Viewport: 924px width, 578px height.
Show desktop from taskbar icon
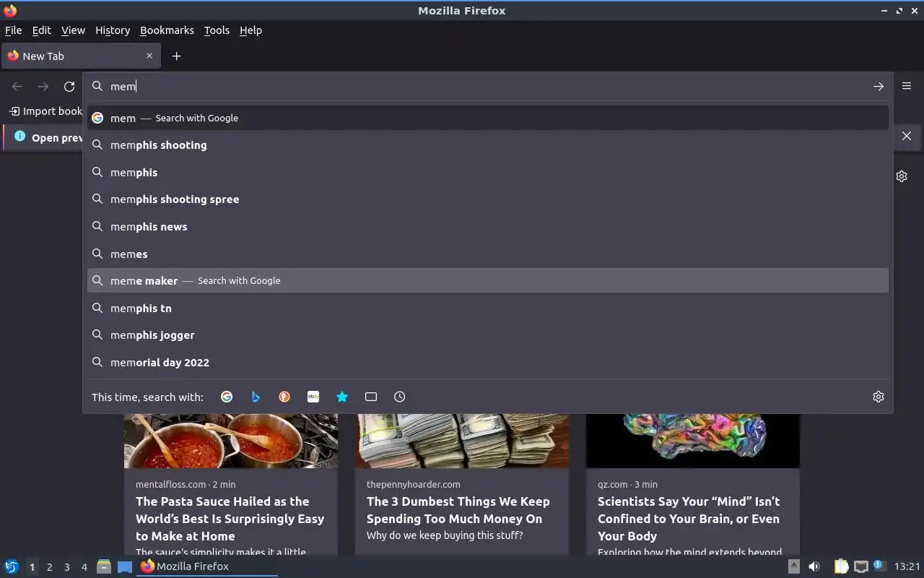[x=125, y=566]
